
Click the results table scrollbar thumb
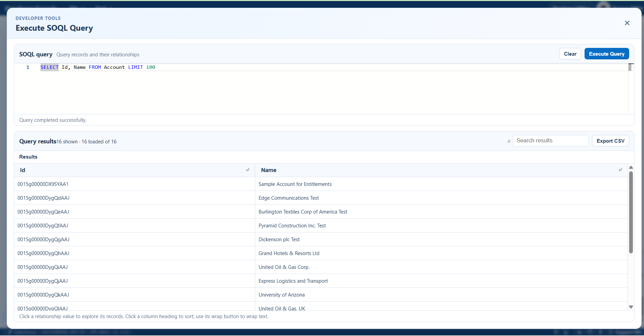click(x=631, y=213)
